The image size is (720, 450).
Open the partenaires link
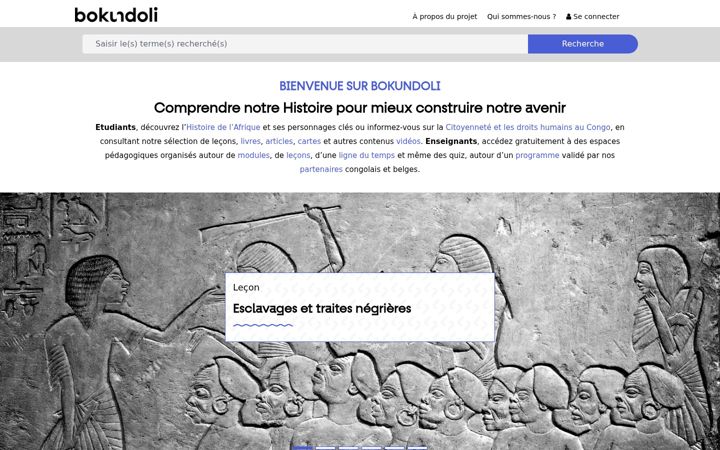[x=321, y=169]
